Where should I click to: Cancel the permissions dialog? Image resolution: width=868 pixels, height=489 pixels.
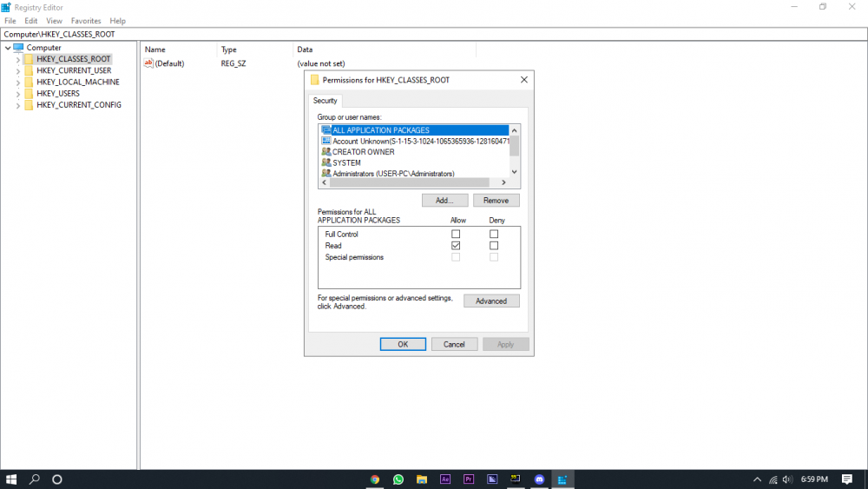pos(454,344)
